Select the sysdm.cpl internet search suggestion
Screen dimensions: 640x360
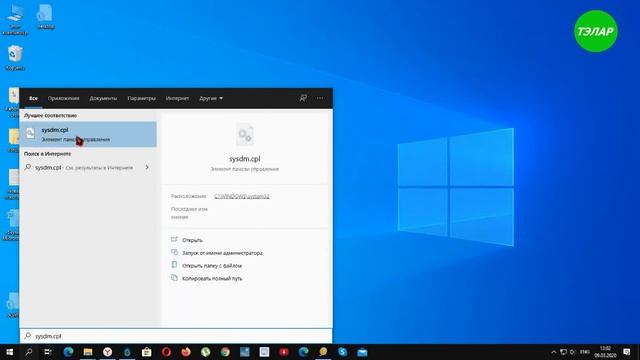tap(88, 167)
